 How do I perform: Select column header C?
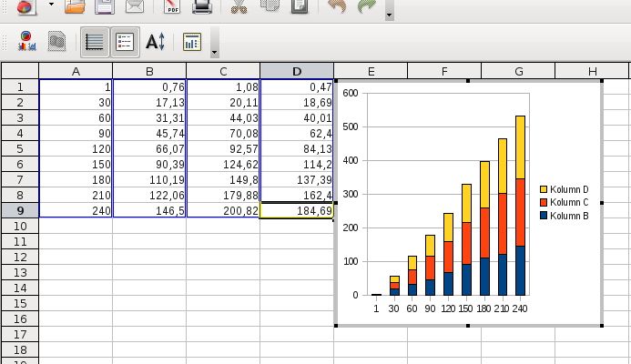223,71
